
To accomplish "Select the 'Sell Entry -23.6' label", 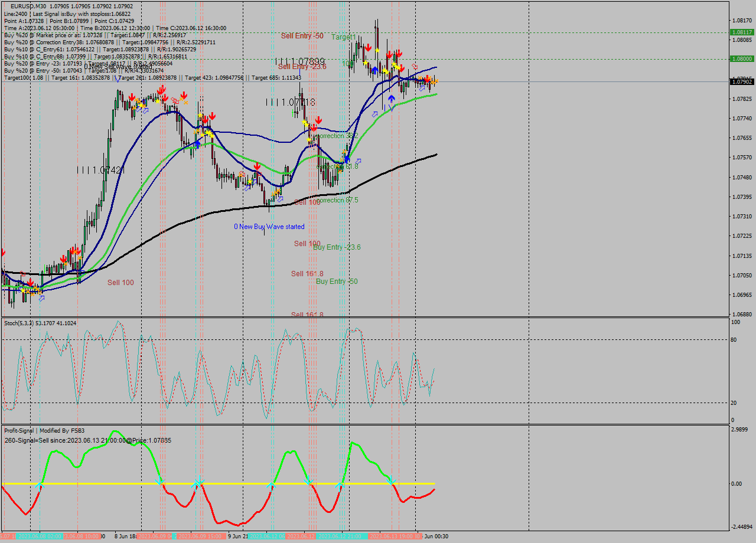I will pyautogui.click(x=302, y=67).
